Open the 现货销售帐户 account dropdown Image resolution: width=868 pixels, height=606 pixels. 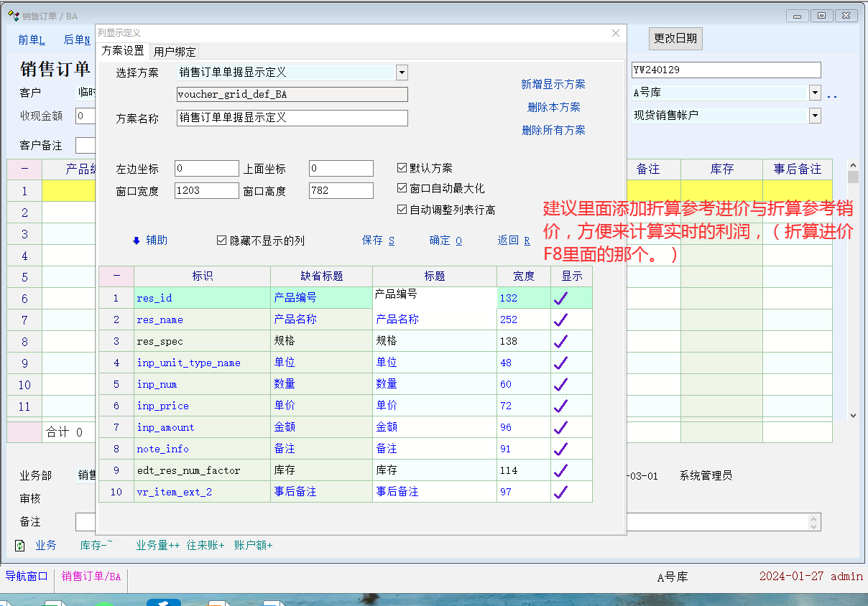point(815,115)
